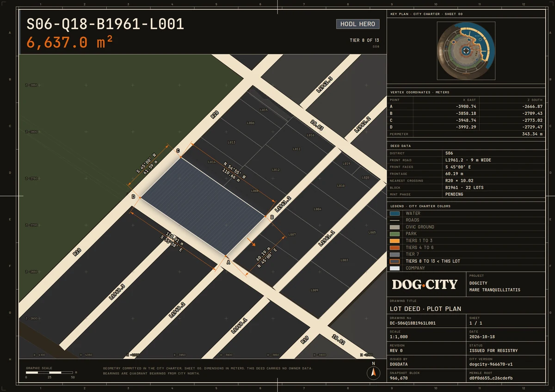The image size is (555, 392).
Task: Click the Tiers 1 to 3 swatch
Action: click(x=395, y=241)
